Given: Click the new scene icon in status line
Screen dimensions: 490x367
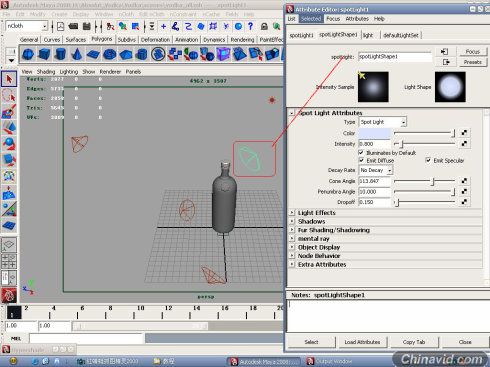Looking at the screenshot, I should coord(60,26).
